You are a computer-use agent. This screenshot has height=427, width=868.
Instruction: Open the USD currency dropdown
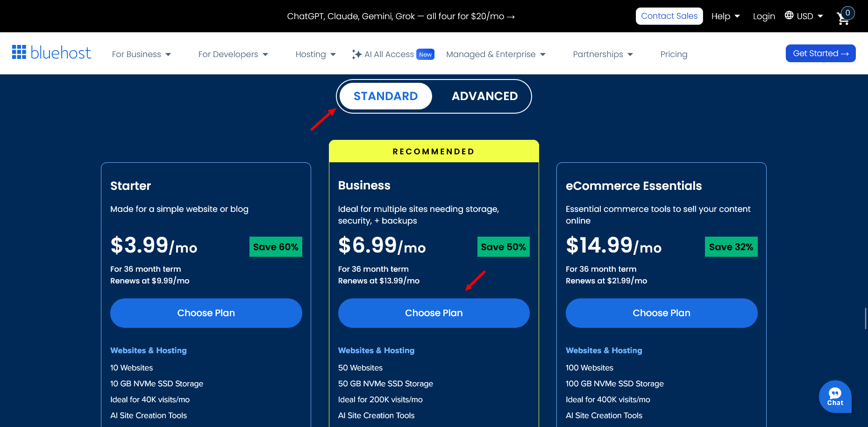[810, 16]
